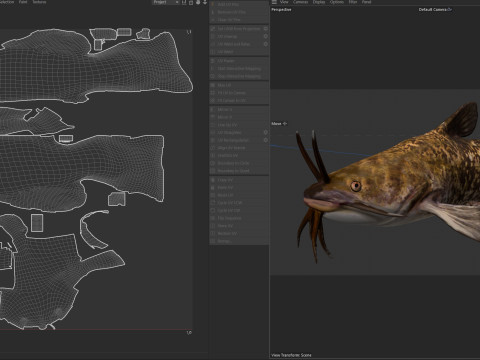Choose Start Interactive Mapping

(239, 69)
